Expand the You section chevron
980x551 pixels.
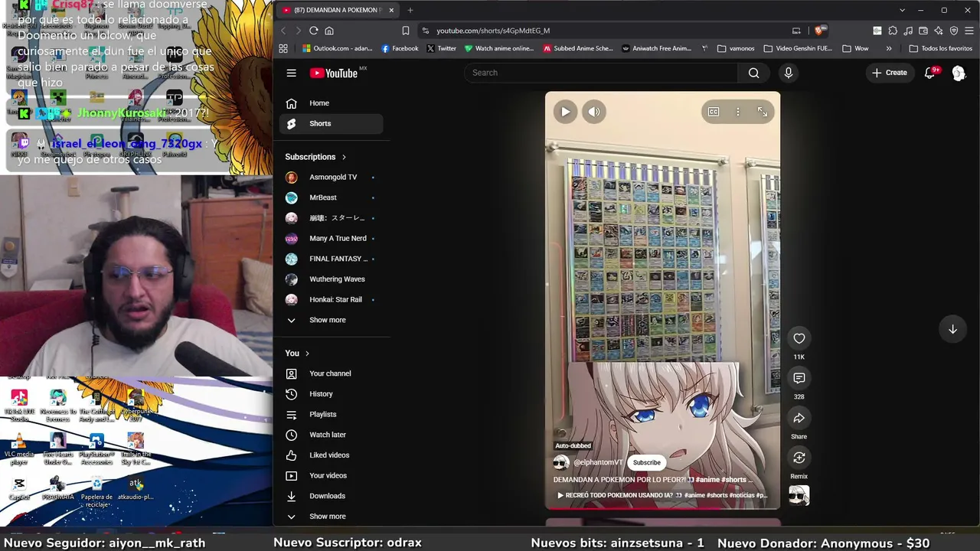pos(307,354)
